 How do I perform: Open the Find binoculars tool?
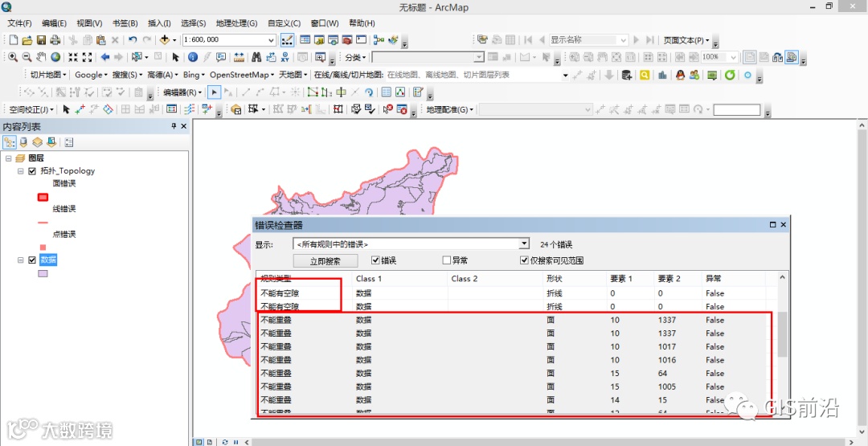[x=256, y=57]
